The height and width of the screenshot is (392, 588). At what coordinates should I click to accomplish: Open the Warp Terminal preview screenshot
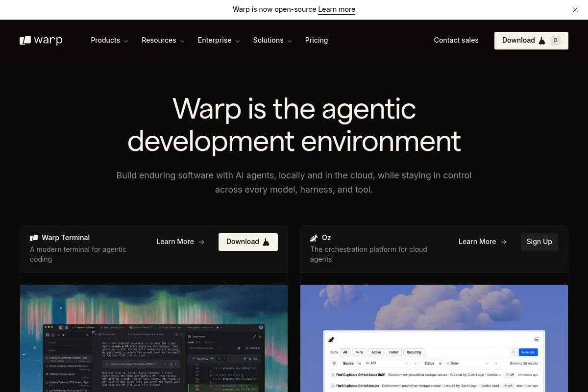tap(154, 338)
